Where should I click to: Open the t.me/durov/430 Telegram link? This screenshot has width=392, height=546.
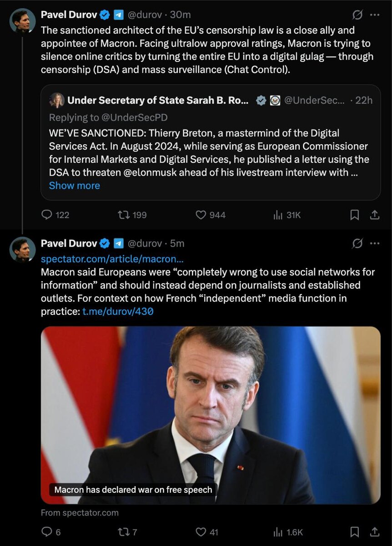coord(118,312)
